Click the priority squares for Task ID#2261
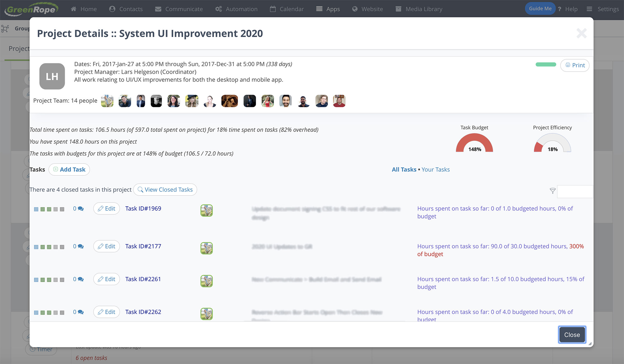This screenshot has height=364, width=624. tap(49, 280)
